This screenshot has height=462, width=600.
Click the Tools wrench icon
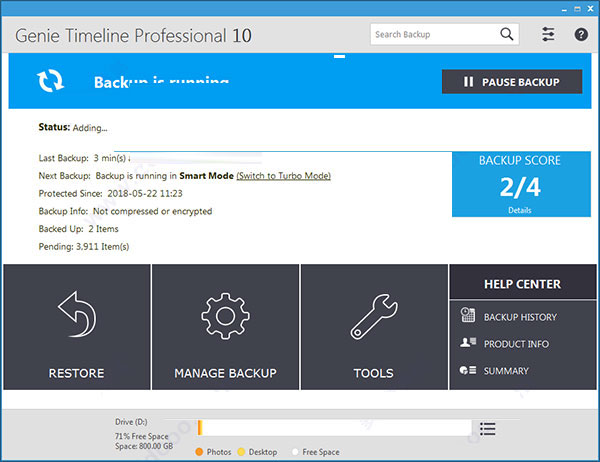coord(373,318)
